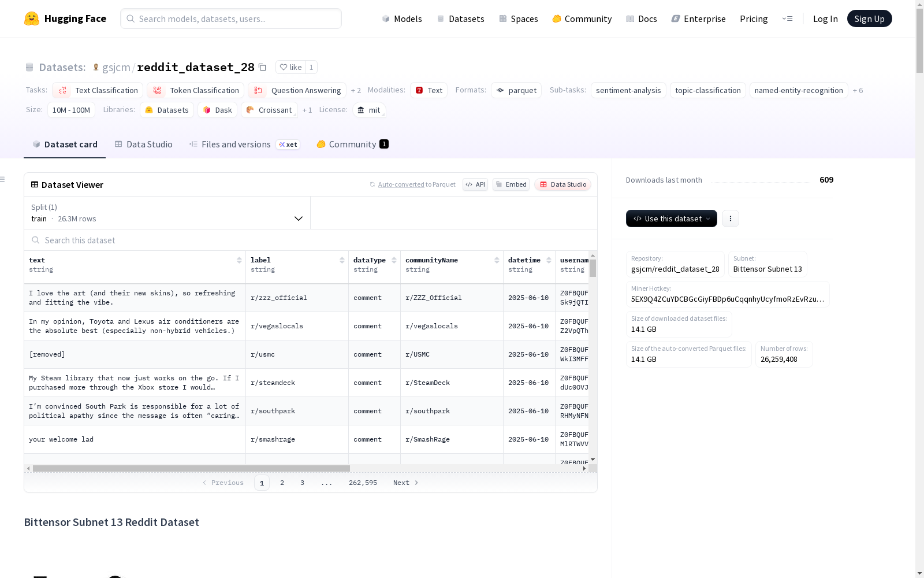Click the Text modality tag
Screen dimensions: 924x578
pos(429,90)
